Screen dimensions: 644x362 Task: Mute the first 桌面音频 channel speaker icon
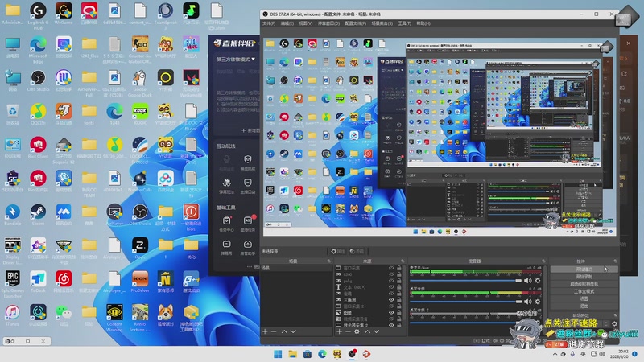pos(528,302)
